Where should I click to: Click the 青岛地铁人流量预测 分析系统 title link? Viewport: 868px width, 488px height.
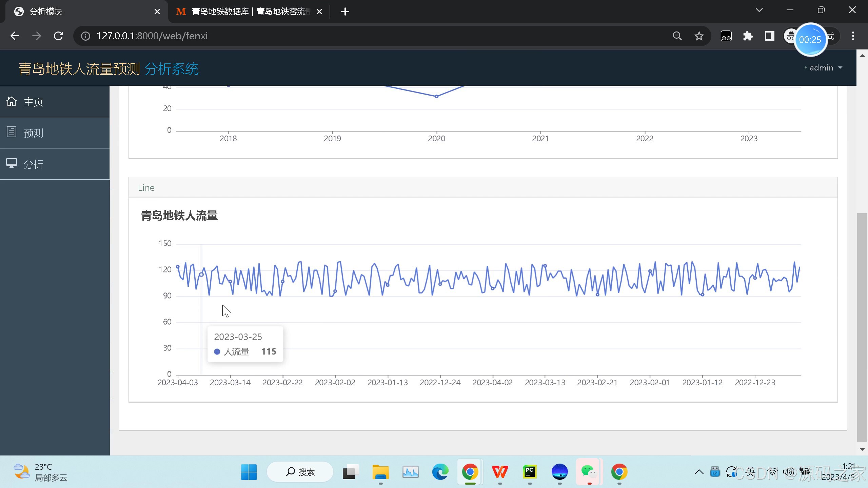coord(108,69)
